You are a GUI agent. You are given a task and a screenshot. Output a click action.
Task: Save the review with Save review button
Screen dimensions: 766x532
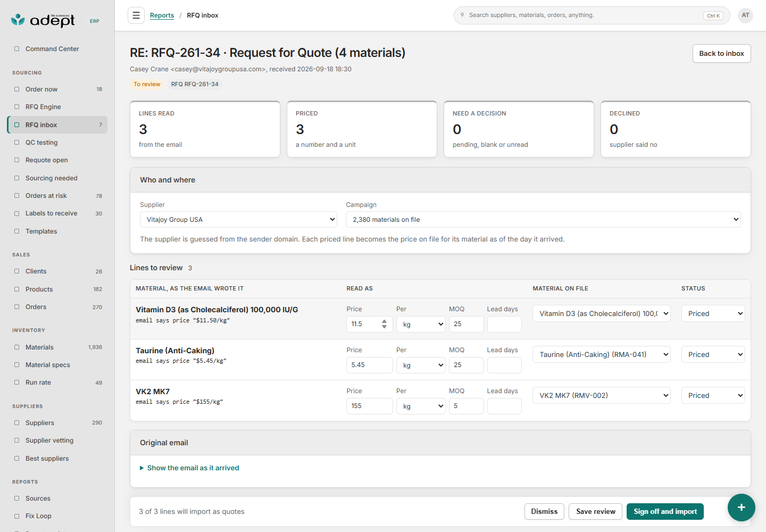pyautogui.click(x=595, y=512)
